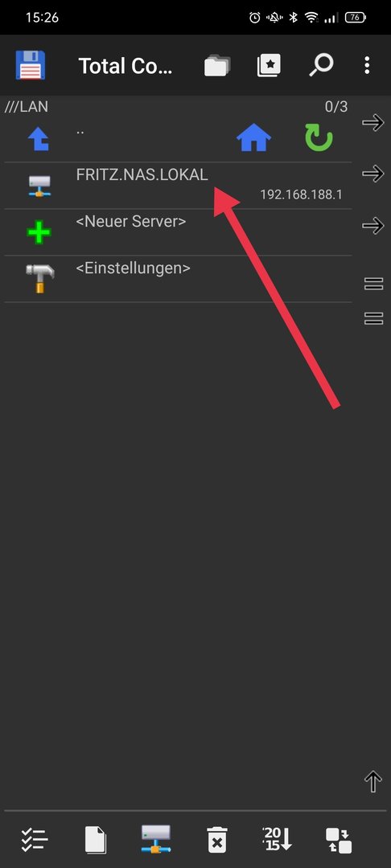The width and height of the screenshot is (391, 868).
Task: Tap the FRITZ.NAS.LOKAL network drive icon
Action: click(39, 186)
